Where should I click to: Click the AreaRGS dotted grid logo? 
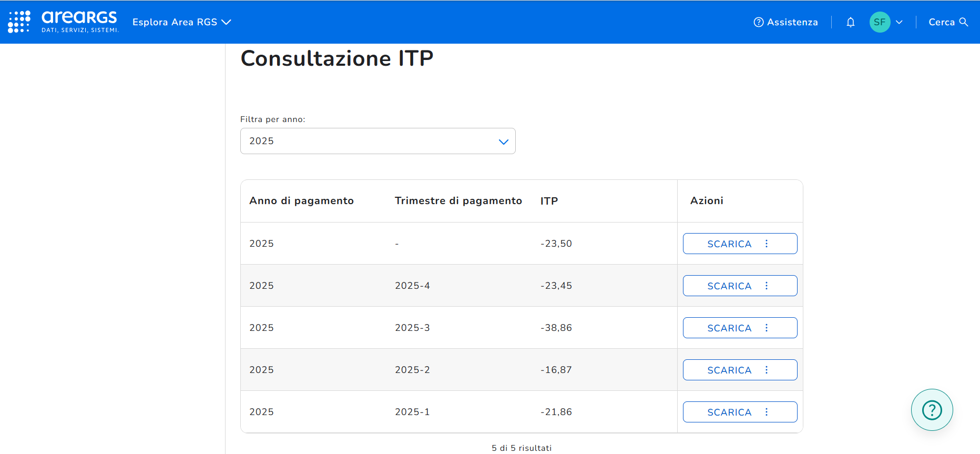19,22
